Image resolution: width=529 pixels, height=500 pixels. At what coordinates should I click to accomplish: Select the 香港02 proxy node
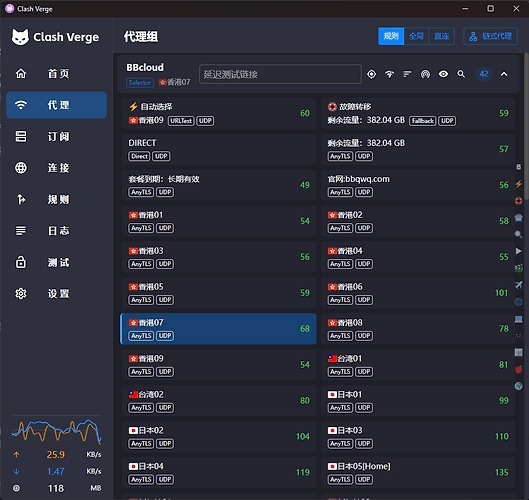click(418, 221)
